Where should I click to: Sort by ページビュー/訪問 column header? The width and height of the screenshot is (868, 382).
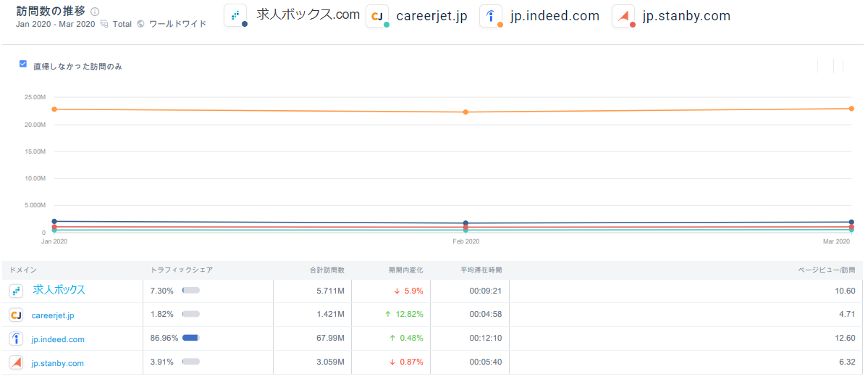[x=827, y=270]
